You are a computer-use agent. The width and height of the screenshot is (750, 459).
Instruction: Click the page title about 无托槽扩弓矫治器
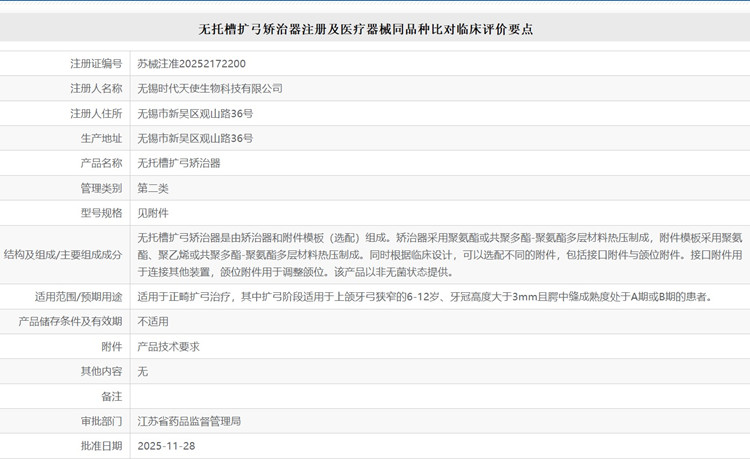tap(374, 30)
